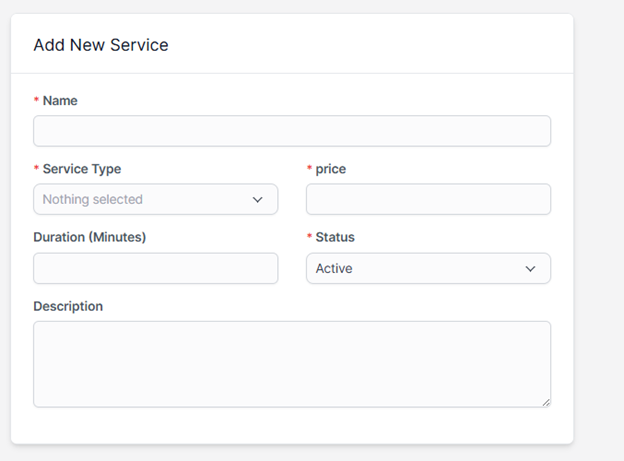Click the 'Nothing selected' placeholder text
Viewport: 624px width, 461px height.
click(x=93, y=199)
